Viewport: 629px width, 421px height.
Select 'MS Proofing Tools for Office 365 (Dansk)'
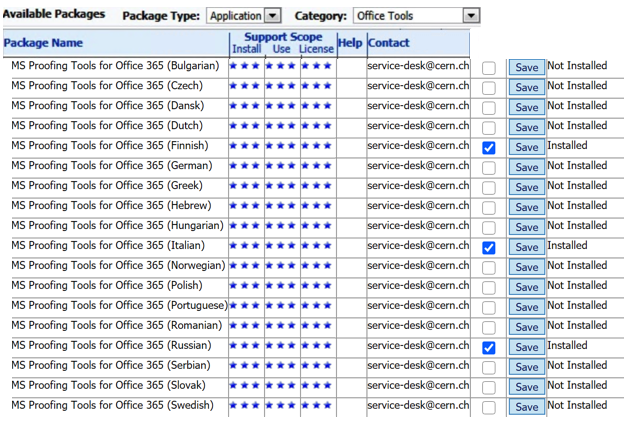tap(108, 106)
